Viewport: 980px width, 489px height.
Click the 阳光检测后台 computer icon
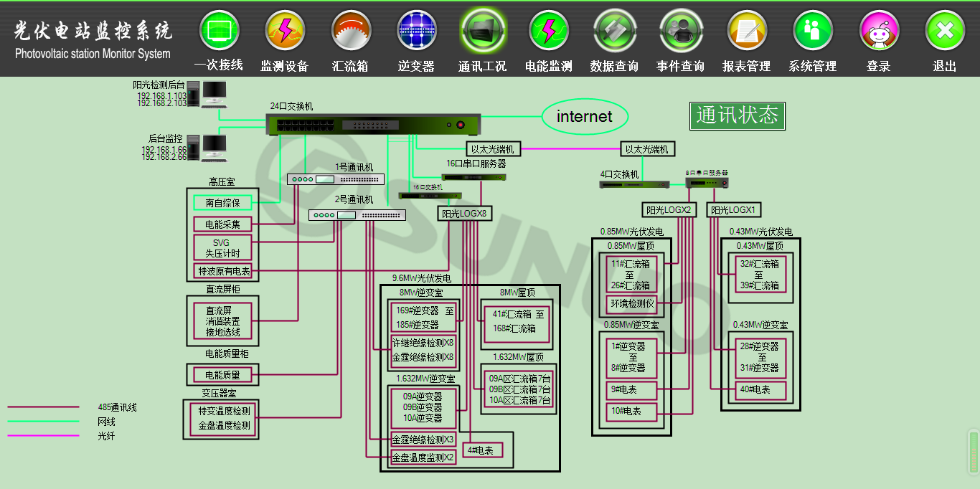coord(214,93)
